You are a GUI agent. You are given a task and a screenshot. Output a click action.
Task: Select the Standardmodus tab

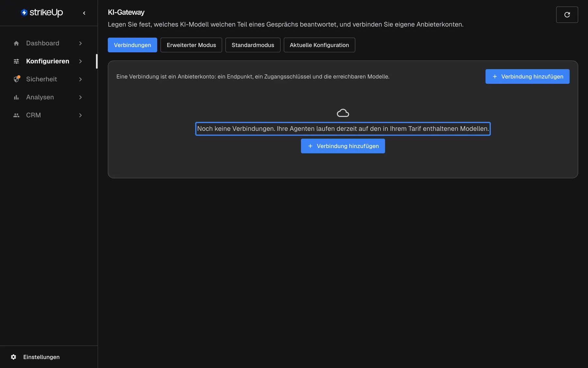tap(253, 45)
